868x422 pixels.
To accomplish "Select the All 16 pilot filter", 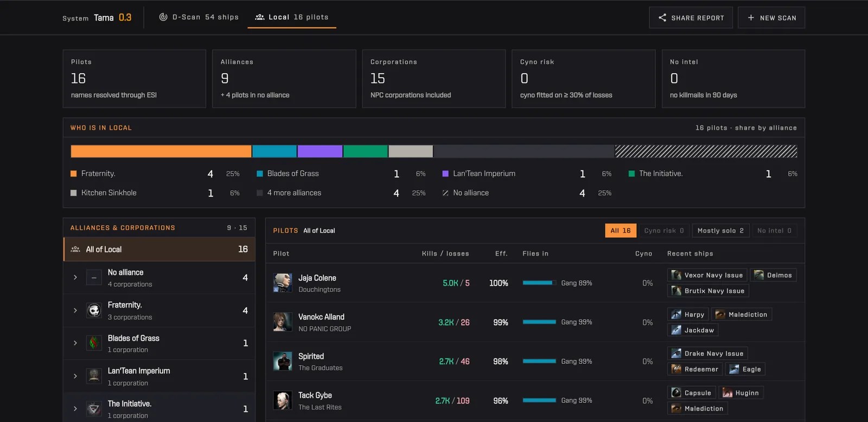I will pos(621,231).
